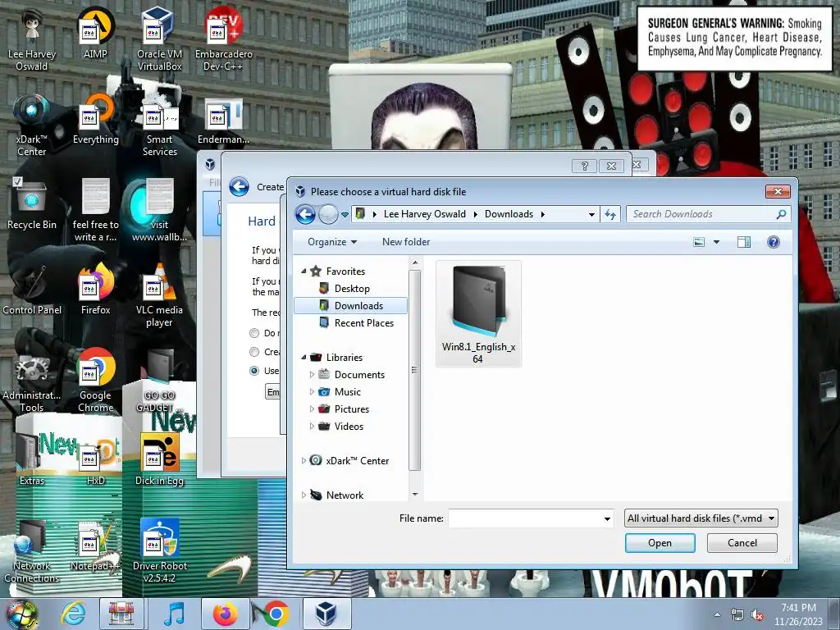Viewport: 840px width, 630px height.
Task: Click the refresh button beside address bar
Action: (610, 214)
